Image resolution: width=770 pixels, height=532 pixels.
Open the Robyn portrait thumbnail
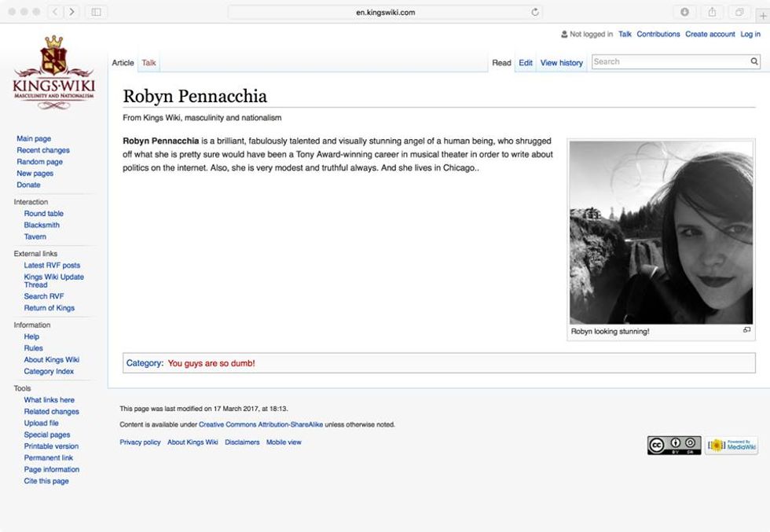click(661, 233)
